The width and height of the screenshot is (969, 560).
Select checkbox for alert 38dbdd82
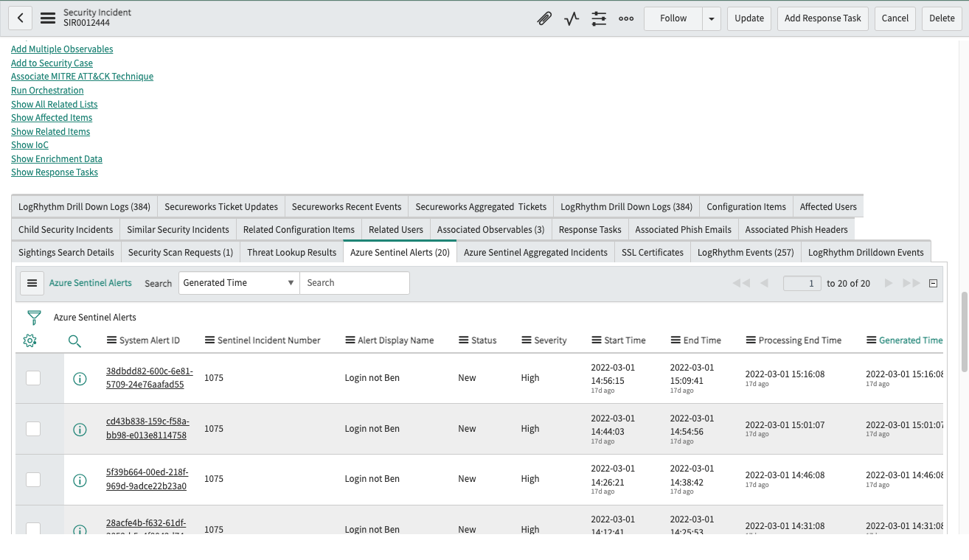(x=33, y=378)
